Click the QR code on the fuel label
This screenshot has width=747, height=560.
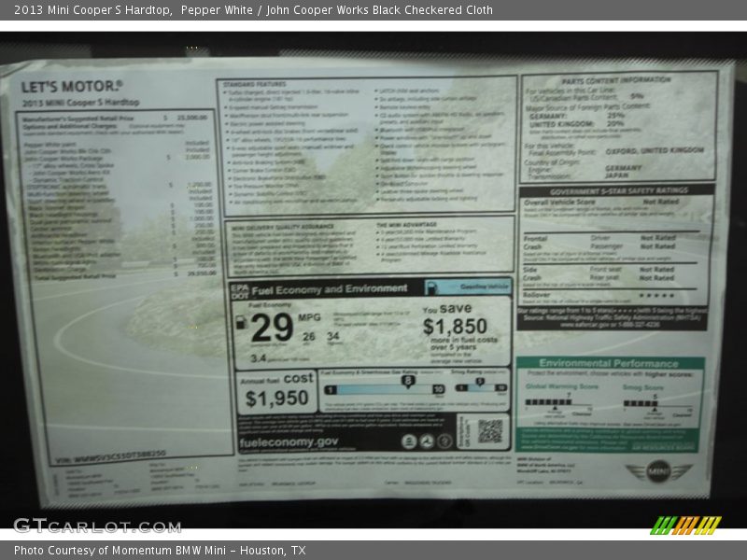(x=489, y=430)
